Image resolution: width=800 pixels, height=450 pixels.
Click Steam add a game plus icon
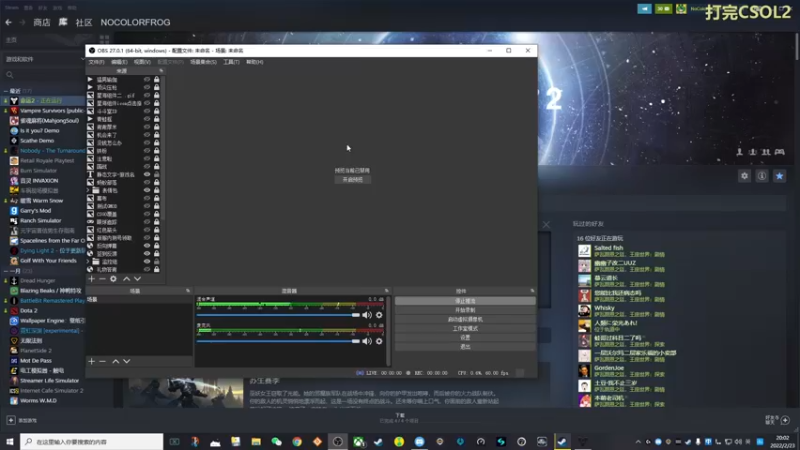coord(11,420)
